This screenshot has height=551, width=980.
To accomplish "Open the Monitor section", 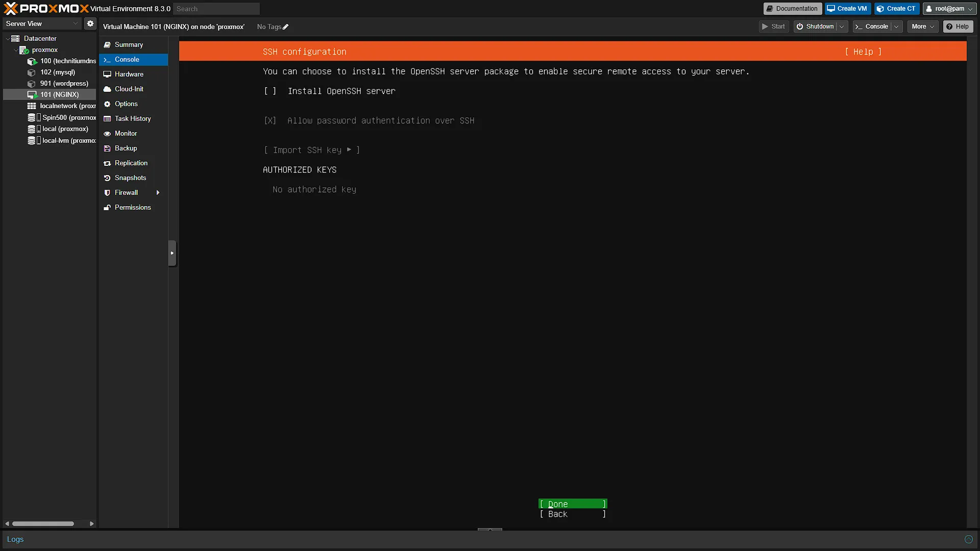I will pos(134,134).
